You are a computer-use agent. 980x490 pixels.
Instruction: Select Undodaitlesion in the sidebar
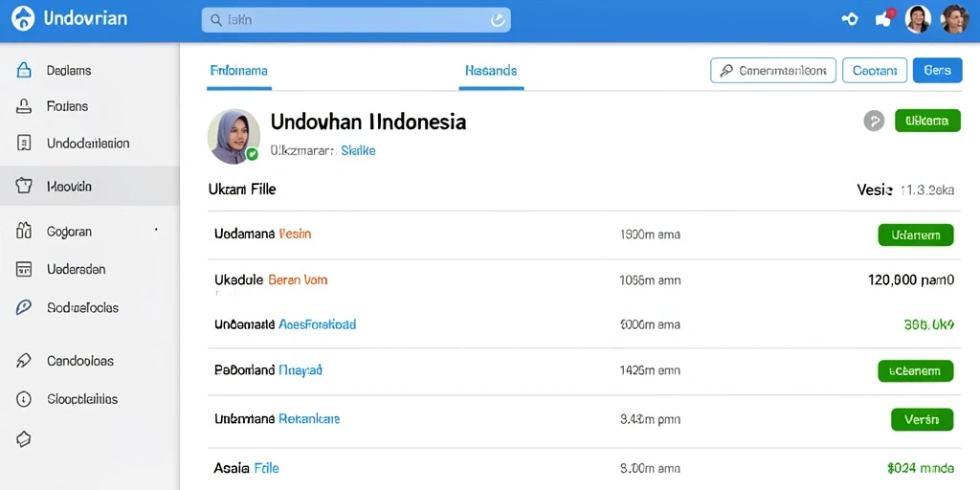click(x=90, y=144)
